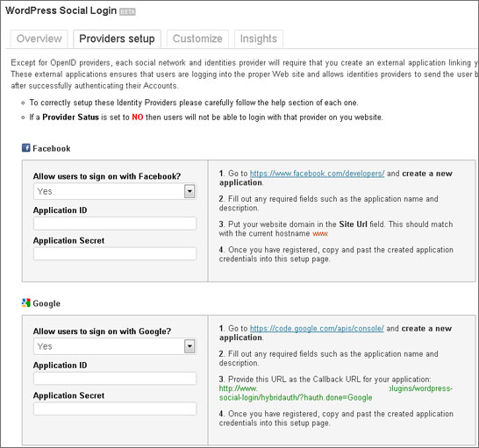479x448 pixels.
Task: Select the Providers setup tab
Action: coord(117,39)
